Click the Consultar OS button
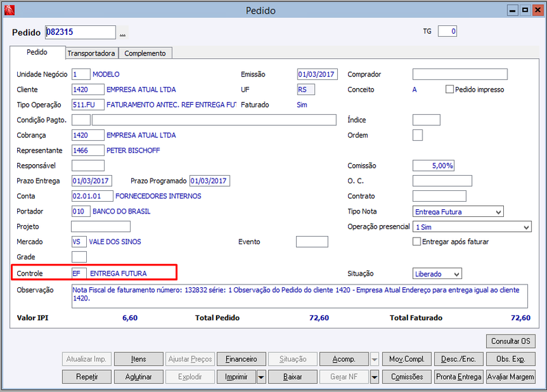547x392 pixels. click(x=510, y=341)
